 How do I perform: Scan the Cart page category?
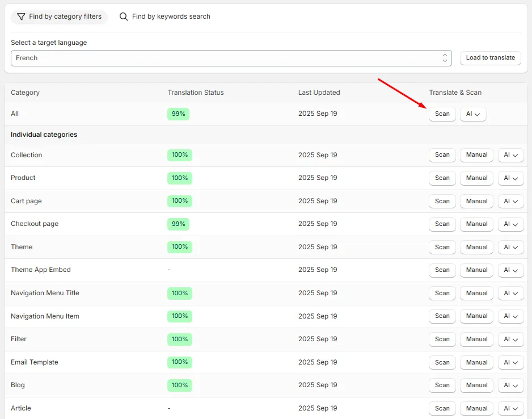point(442,201)
